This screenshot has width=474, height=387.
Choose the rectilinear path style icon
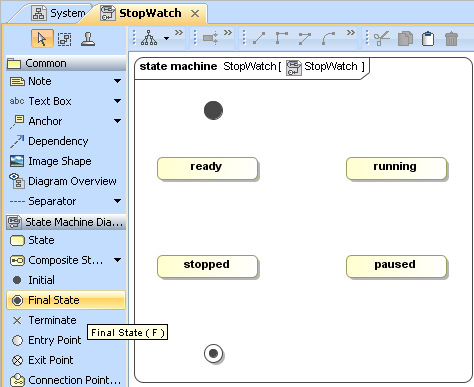click(282, 38)
